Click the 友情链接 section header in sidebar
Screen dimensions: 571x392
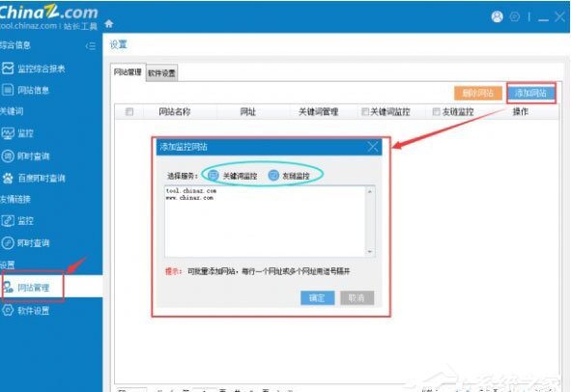[x=15, y=199]
